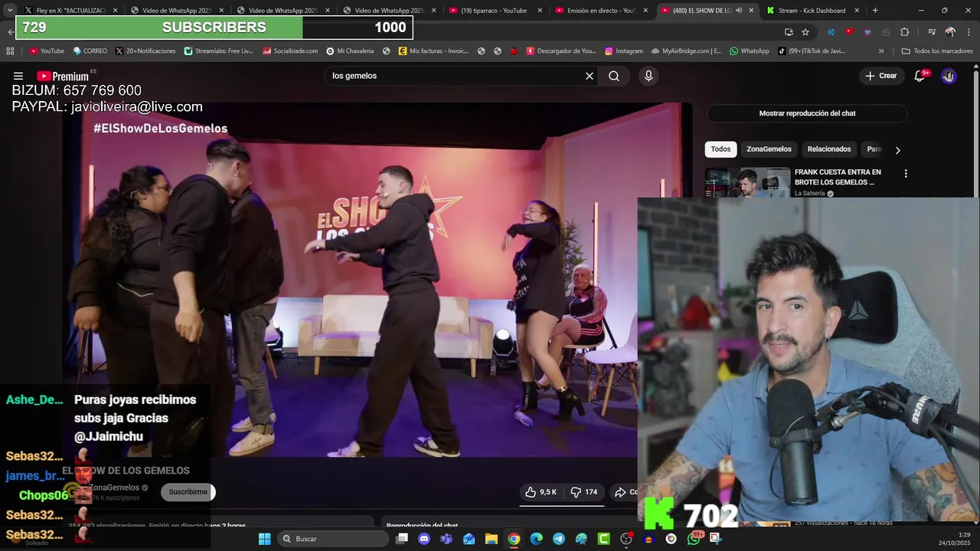Viewport: 980px width, 551px height.
Task: Open Windows Task View icon
Action: click(x=402, y=539)
